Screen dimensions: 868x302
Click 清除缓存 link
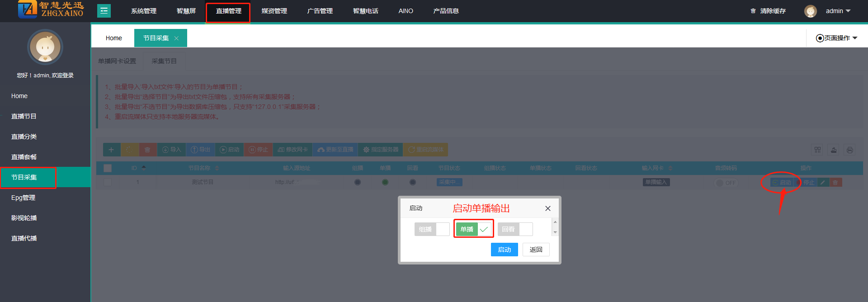tap(773, 11)
